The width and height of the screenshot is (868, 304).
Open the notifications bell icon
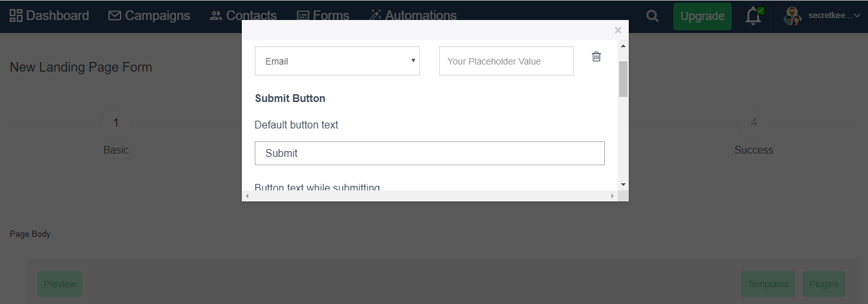click(x=754, y=16)
